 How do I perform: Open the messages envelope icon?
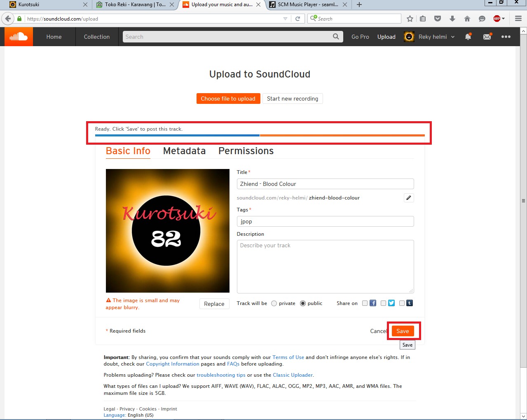(487, 37)
